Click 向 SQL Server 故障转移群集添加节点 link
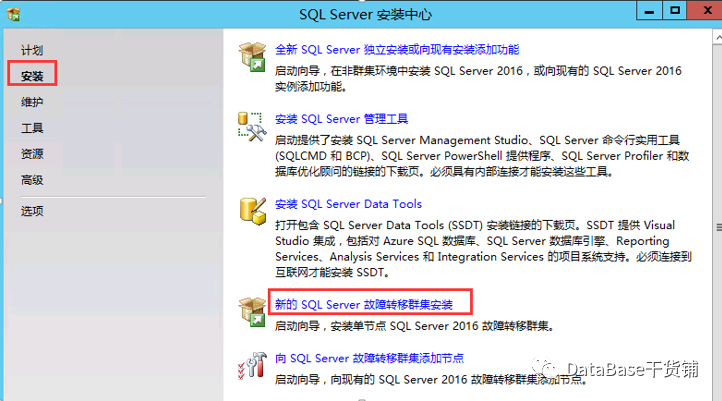 pos(369,358)
